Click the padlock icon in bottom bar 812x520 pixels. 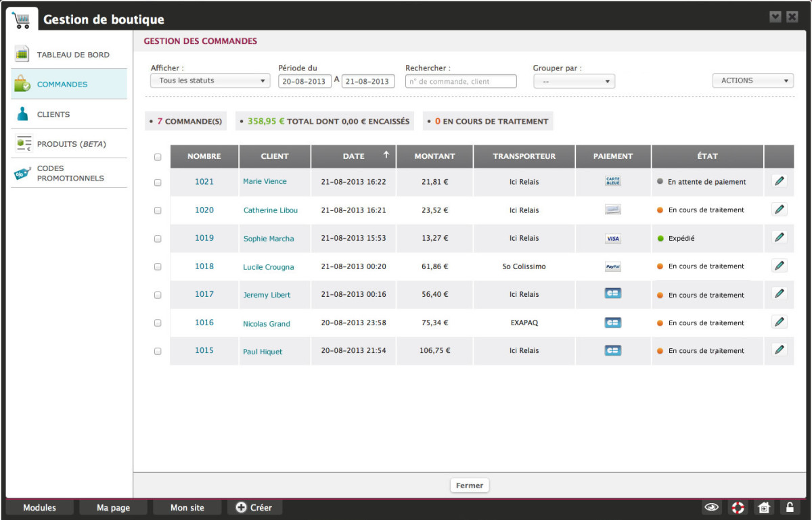[789, 507]
